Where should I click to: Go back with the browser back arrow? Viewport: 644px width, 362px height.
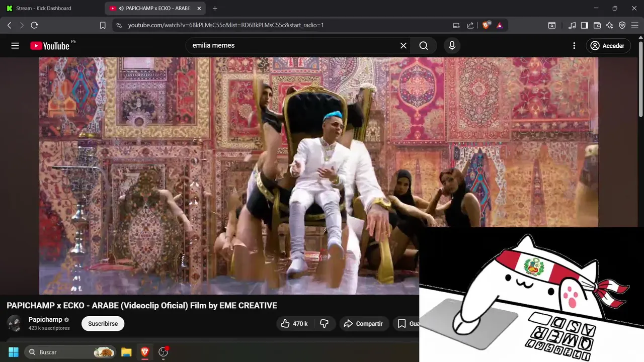(x=9, y=25)
